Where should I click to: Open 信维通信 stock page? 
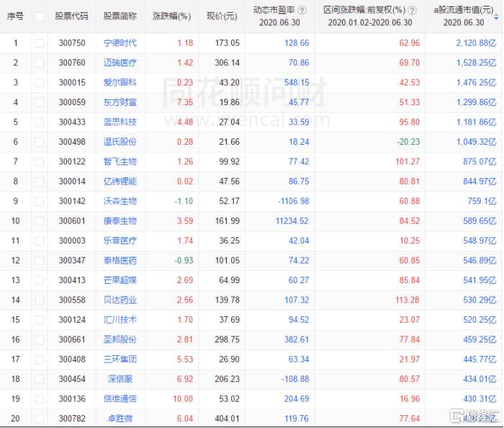(120, 398)
